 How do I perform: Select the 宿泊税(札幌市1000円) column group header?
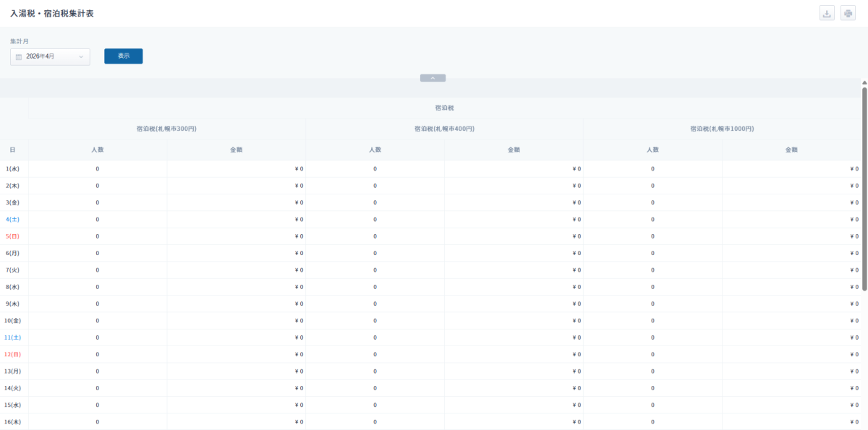722,129
